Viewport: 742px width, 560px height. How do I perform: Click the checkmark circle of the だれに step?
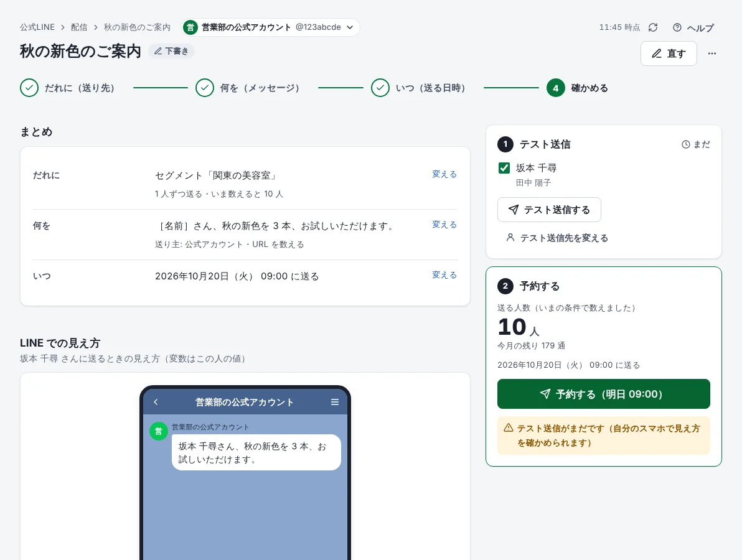[x=29, y=88]
